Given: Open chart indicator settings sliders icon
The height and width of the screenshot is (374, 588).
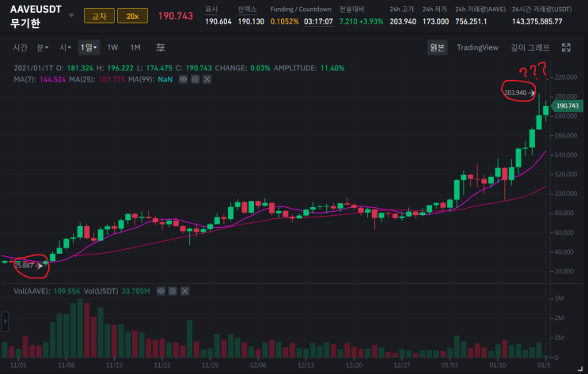Looking at the screenshot, I should coord(161,47).
